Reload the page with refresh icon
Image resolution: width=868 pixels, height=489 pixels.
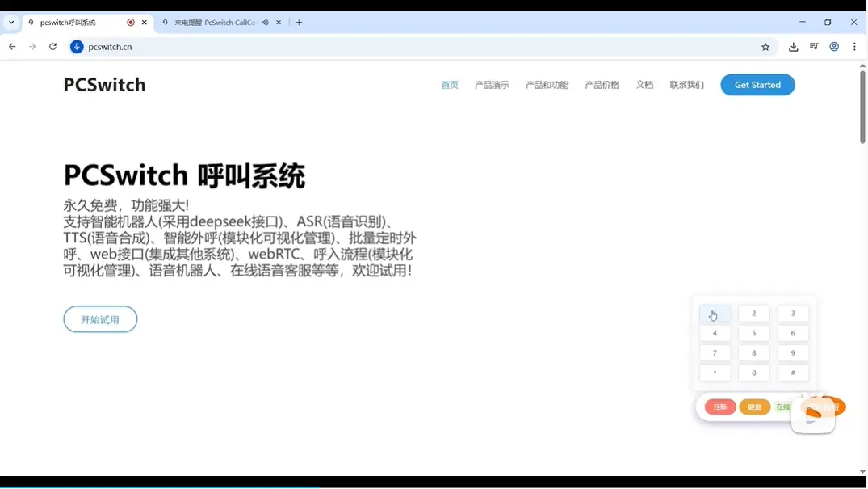(x=52, y=47)
